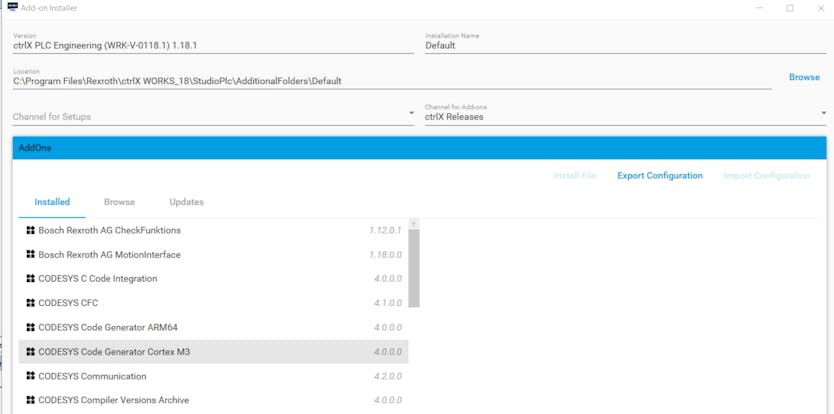Screen dimensions: 834x414
Task: Click the CODESYS CFC add-on icon
Action: pyautogui.click(x=30, y=303)
